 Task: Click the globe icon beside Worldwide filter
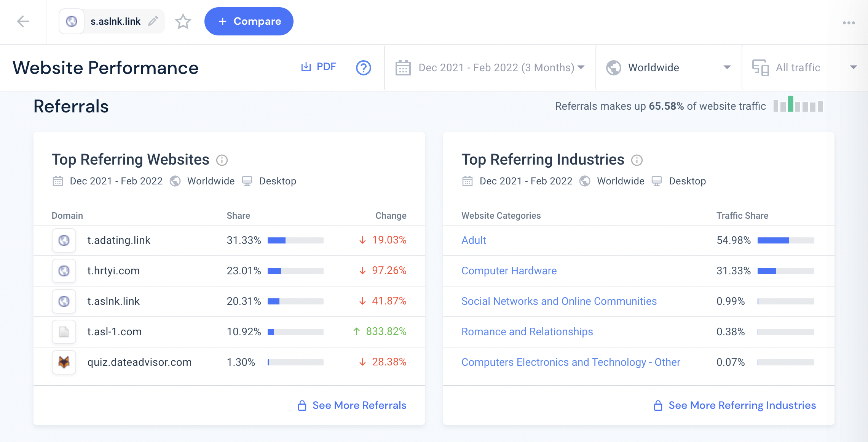pos(614,68)
